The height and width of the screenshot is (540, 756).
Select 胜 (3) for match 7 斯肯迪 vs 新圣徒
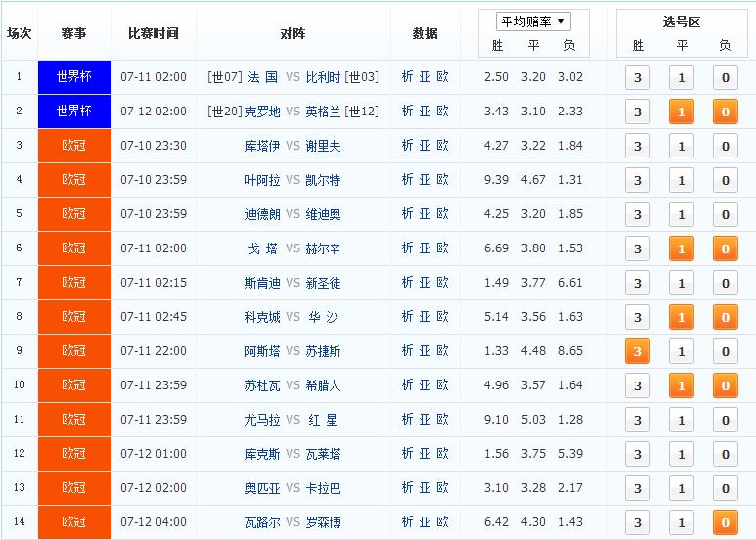coord(638,283)
